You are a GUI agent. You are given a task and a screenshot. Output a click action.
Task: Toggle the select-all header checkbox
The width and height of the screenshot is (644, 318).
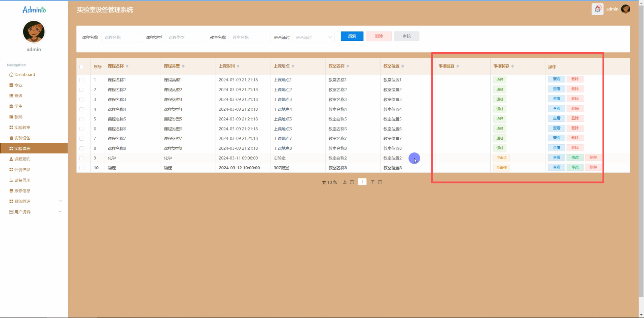(81, 67)
